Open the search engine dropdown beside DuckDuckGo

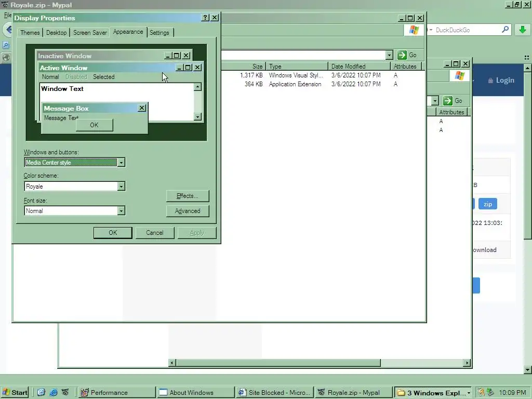tap(431, 30)
